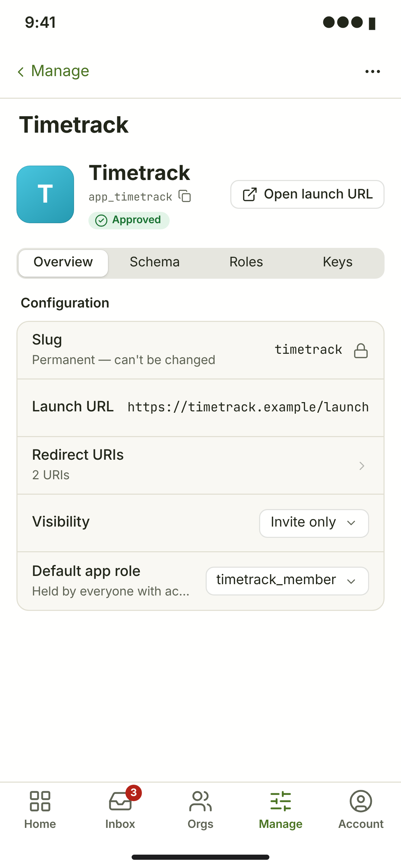Tap the 'Held by everyone with ac...' description
Screen dimensions: 401x868
tap(111, 591)
